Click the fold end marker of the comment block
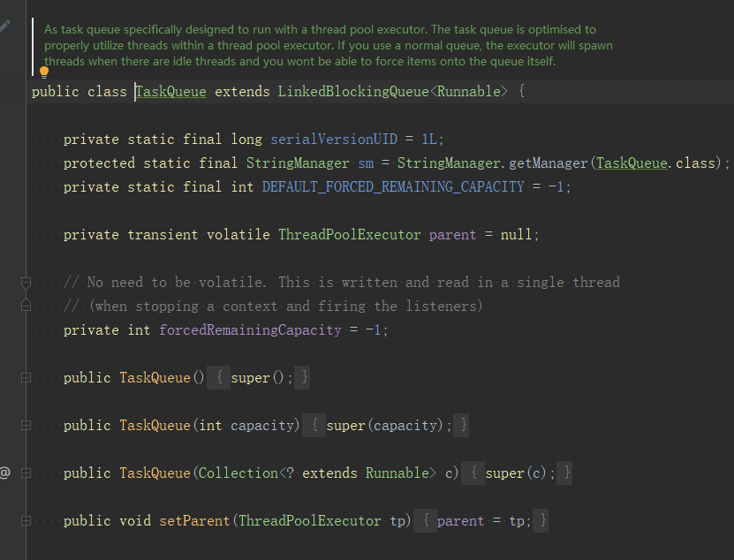The image size is (734, 560). [x=26, y=306]
